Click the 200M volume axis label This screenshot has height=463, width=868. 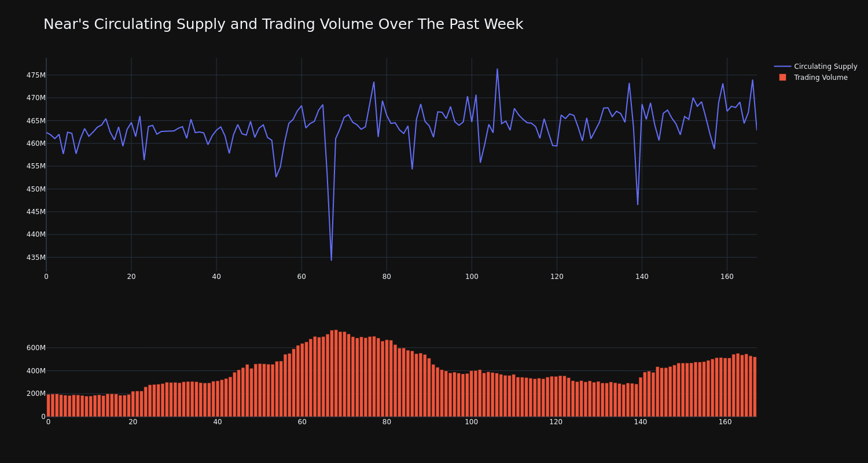click(35, 394)
